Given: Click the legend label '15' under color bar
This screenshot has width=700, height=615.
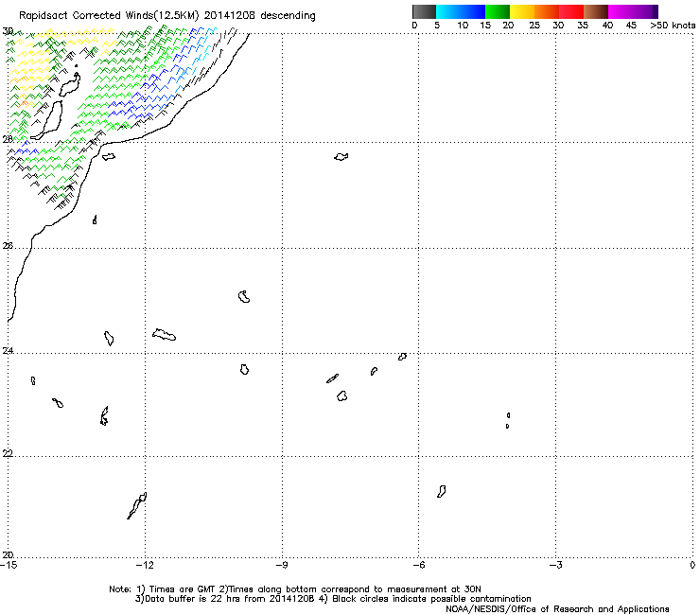Looking at the screenshot, I should point(485,26).
